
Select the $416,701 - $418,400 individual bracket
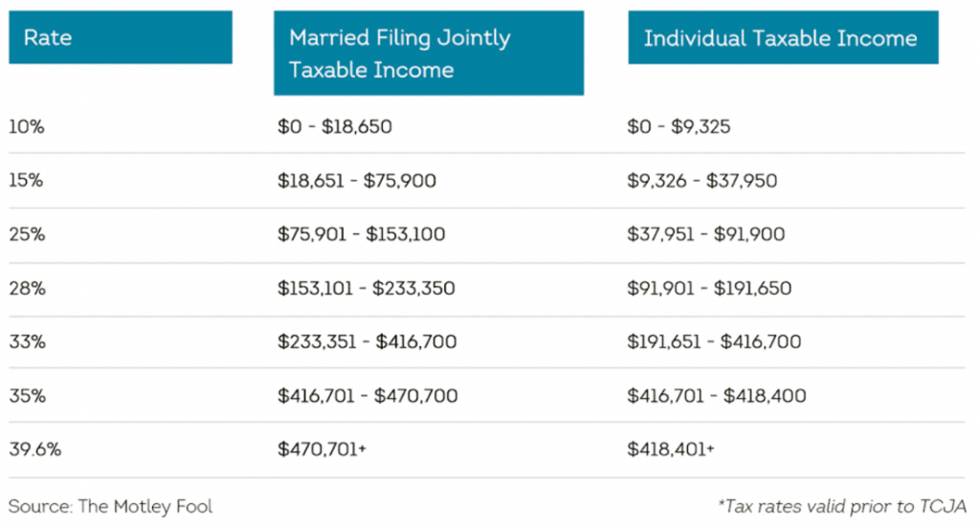click(716, 395)
